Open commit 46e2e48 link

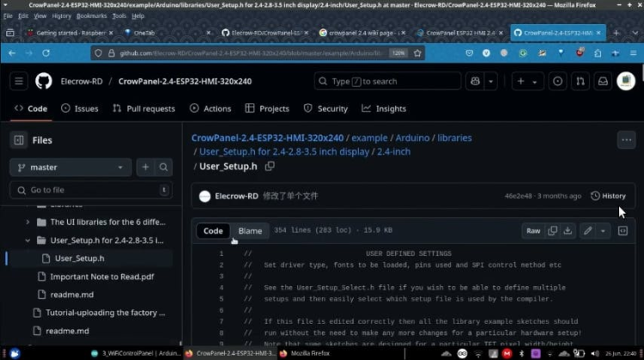click(x=518, y=196)
